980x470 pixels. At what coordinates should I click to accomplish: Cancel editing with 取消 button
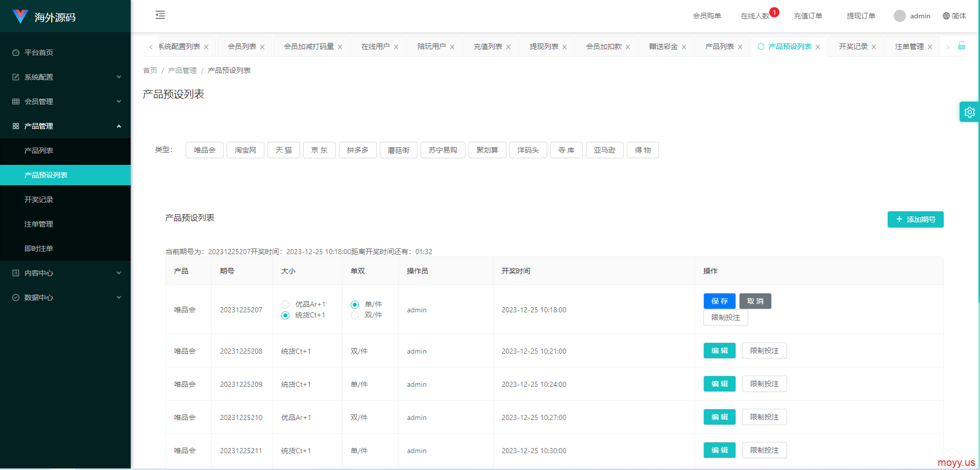tap(755, 301)
